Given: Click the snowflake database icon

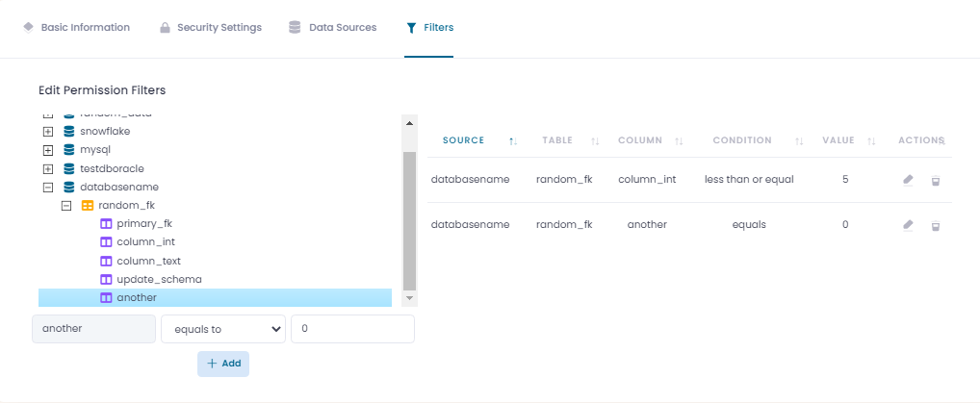Looking at the screenshot, I should (x=68, y=131).
